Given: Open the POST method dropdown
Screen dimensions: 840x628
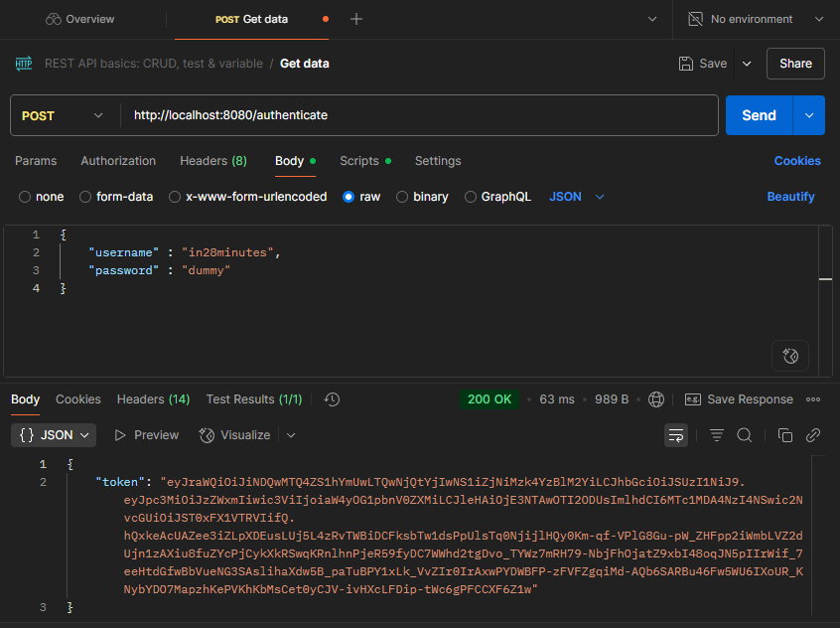Looking at the screenshot, I should click(x=63, y=115).
